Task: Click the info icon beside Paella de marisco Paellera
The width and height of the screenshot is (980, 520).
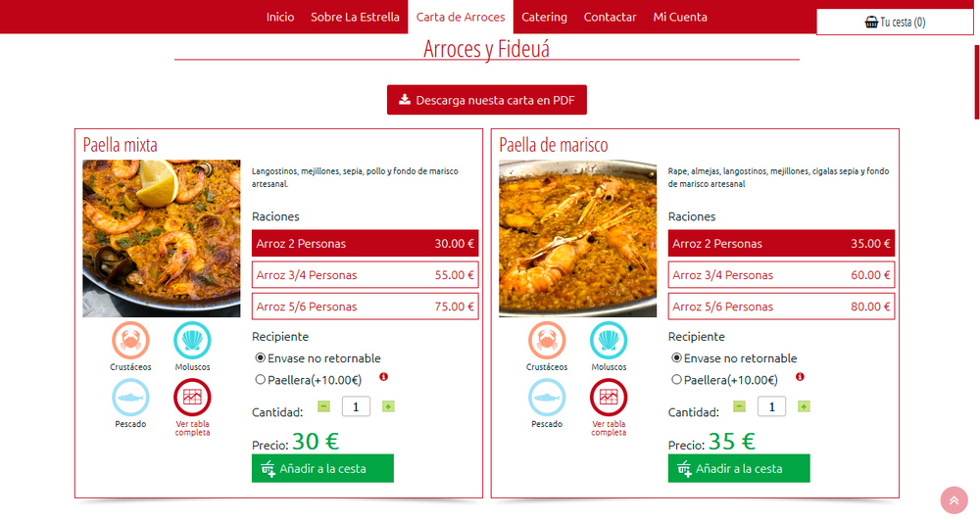Action: pos(801,377)
